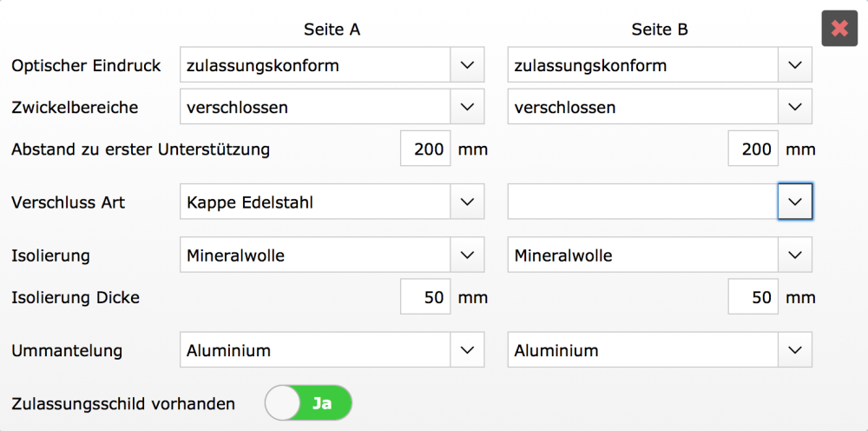
Task: Open Seite B Optischer Eindruck dropdown
Action: 659,65
